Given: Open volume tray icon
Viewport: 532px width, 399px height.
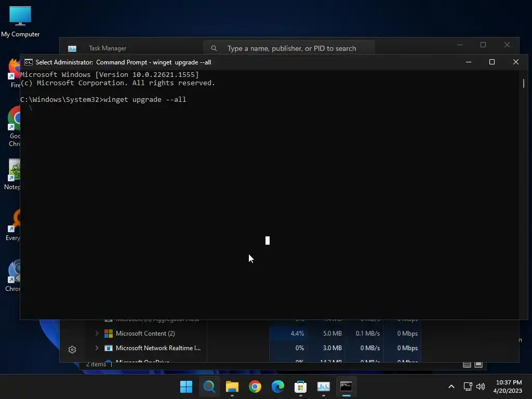Looking at the screenshot, I should coord(481,387).
